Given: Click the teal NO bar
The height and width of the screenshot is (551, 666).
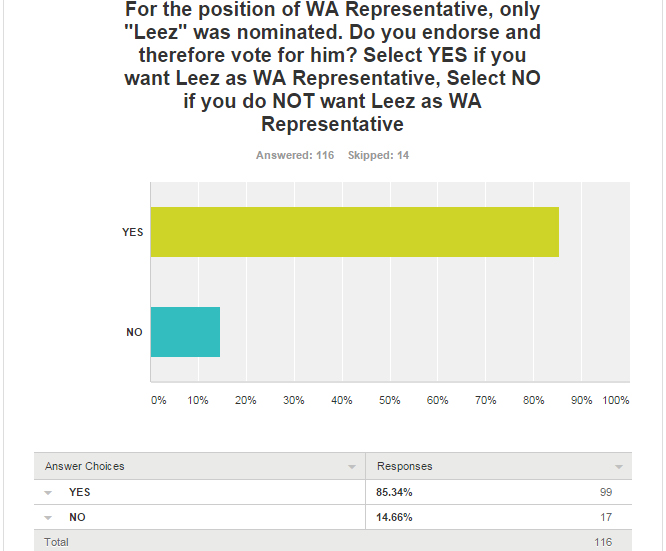Looking at the screenshot, I should pos(185,332).
